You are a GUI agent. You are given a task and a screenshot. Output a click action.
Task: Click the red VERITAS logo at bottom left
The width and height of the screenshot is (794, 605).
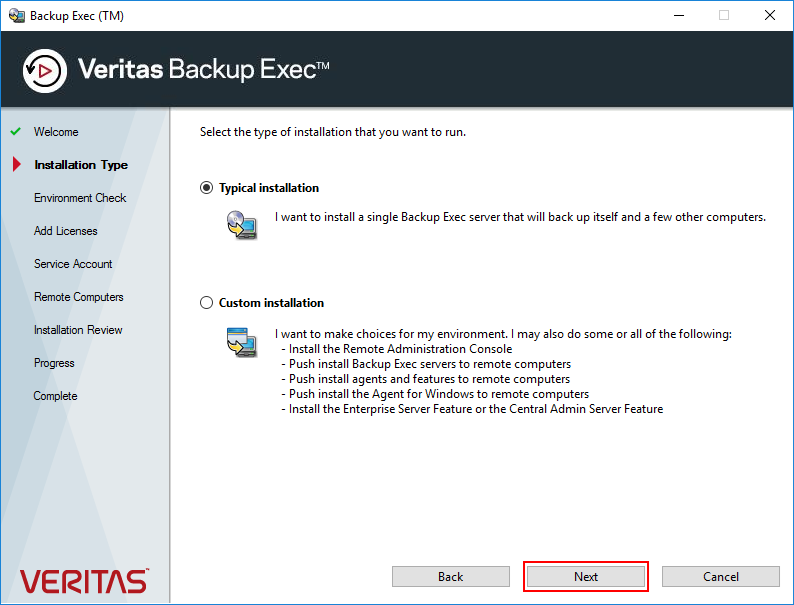(x=84, y=581)
